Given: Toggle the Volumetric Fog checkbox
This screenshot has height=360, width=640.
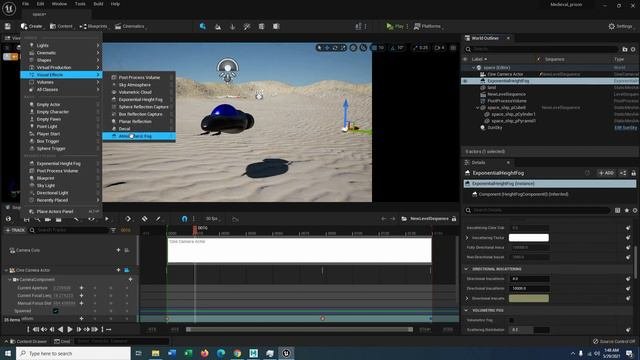Looking at the screenshot, I should [x=511, y=320].
